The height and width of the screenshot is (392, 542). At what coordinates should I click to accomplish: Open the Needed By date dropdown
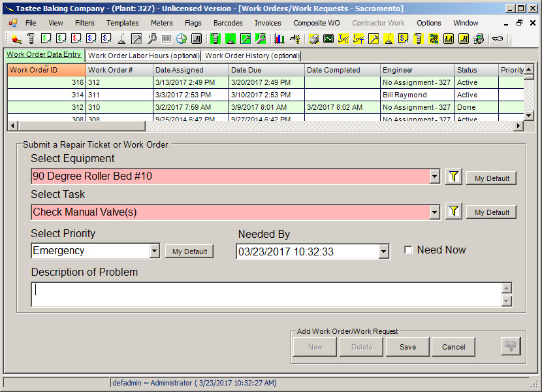[383, 252]
